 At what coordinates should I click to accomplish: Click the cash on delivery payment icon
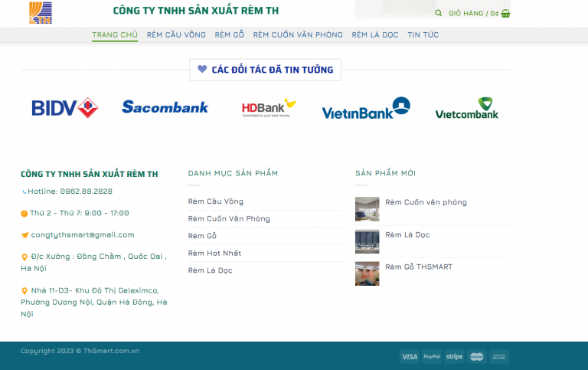pos(499,356)
